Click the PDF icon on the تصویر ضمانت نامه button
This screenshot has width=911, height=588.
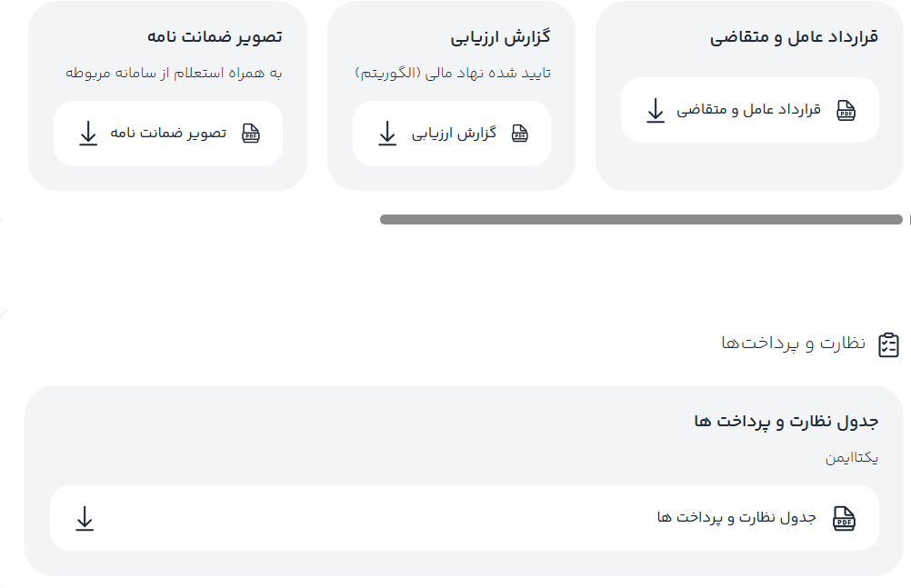(249, 133)
